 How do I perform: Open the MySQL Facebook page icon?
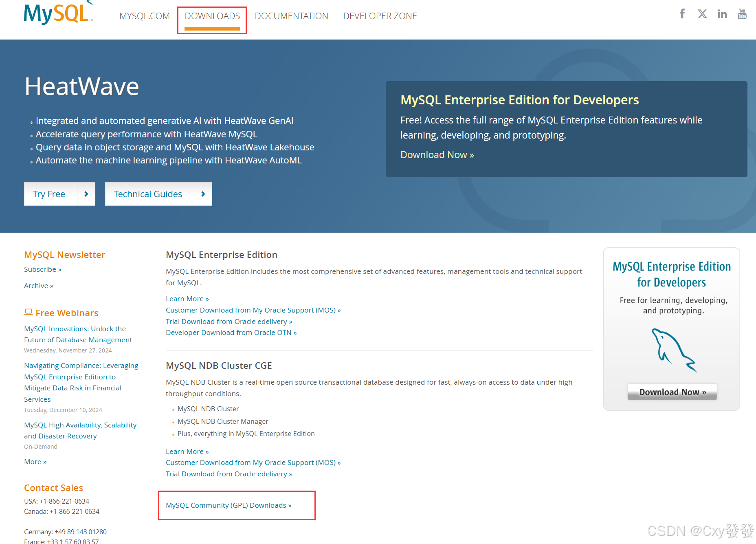682,14
